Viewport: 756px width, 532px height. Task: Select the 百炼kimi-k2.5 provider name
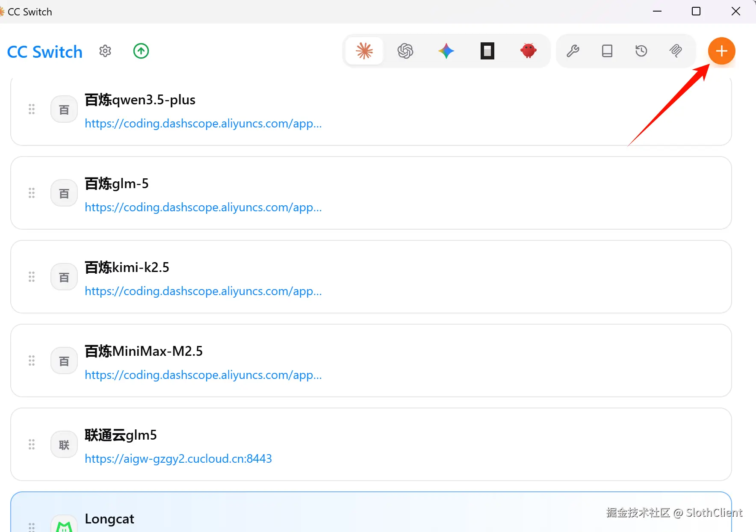click(127, 267)
